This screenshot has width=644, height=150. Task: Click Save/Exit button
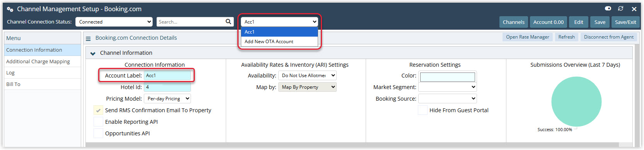(x=625, y=22)
